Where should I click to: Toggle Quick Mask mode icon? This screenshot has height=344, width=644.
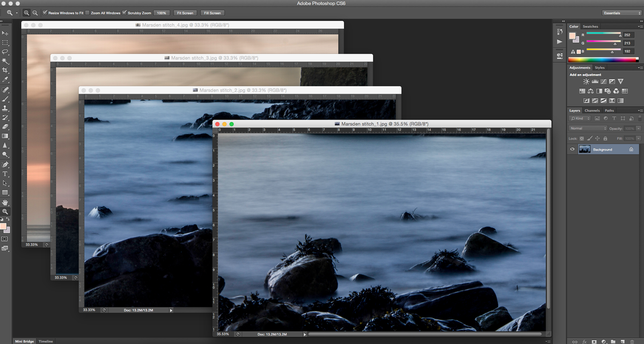pyautogui.click(x=5, y=238)
